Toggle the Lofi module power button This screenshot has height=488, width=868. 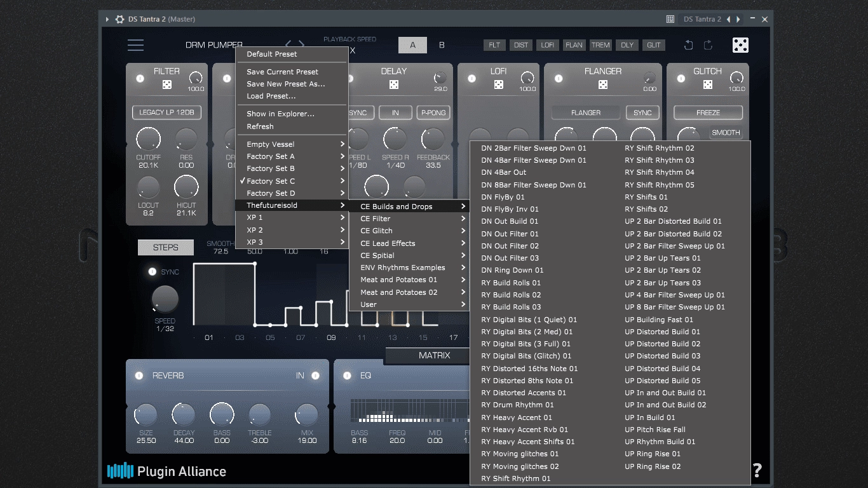(472, 79)
